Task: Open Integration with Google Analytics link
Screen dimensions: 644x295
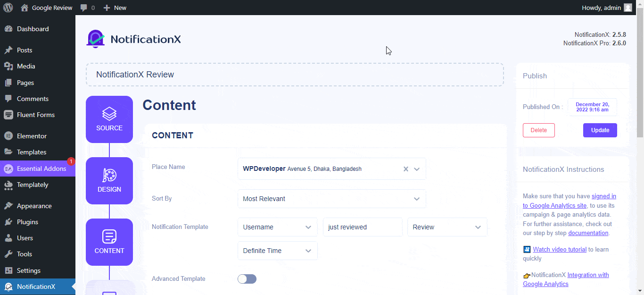Action: (x=566, y=279)
